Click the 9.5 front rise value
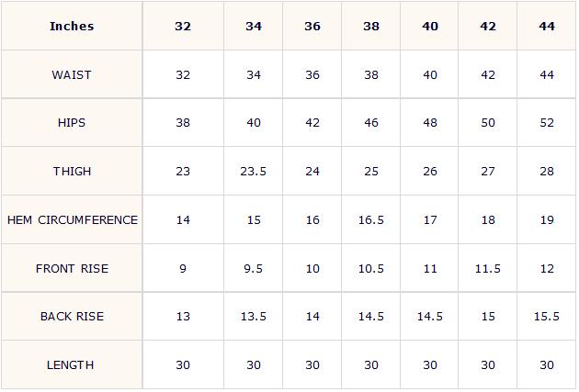579x392 pixels. click(x=254, y=269)
